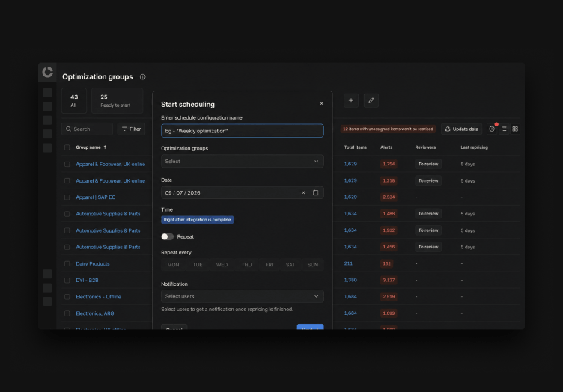Select MON in Repeat every
This screenshot has height=392, width=563.
(173, 265)
